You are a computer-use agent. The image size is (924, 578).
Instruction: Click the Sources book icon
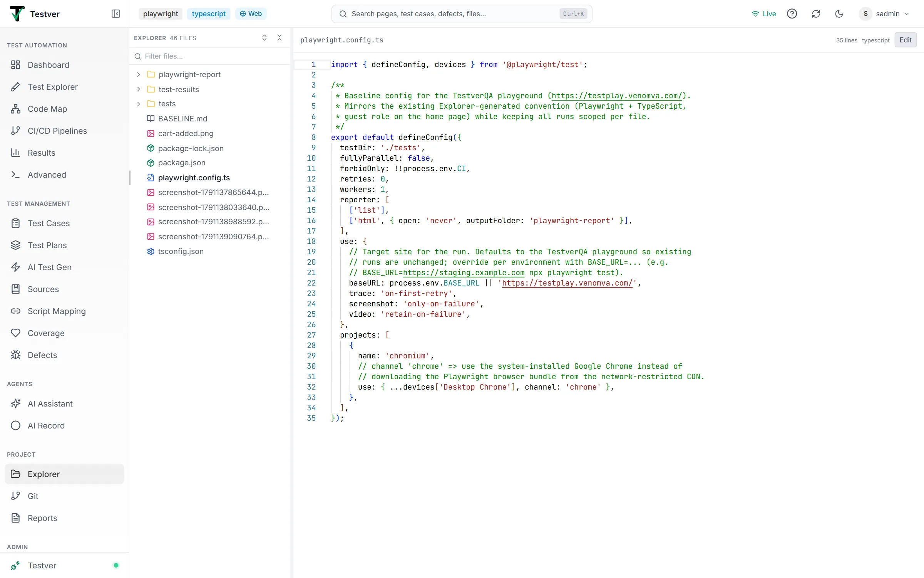coord(15,289)
